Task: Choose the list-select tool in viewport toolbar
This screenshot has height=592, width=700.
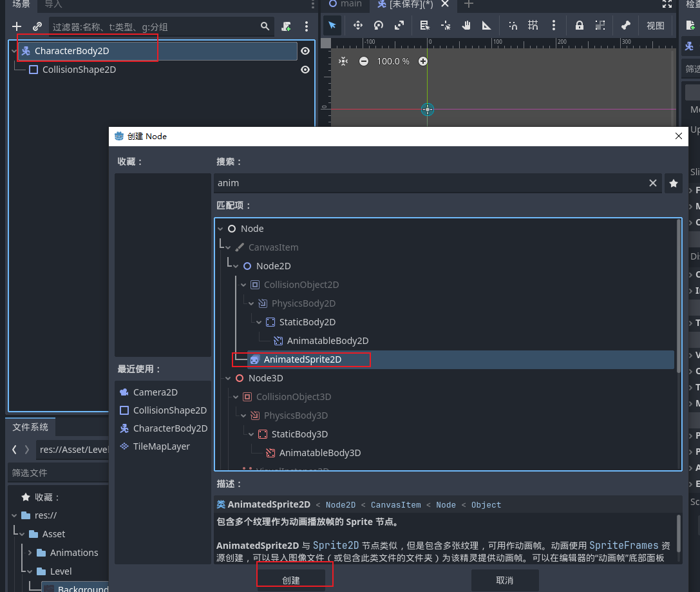Action: [x=424, y=26]
